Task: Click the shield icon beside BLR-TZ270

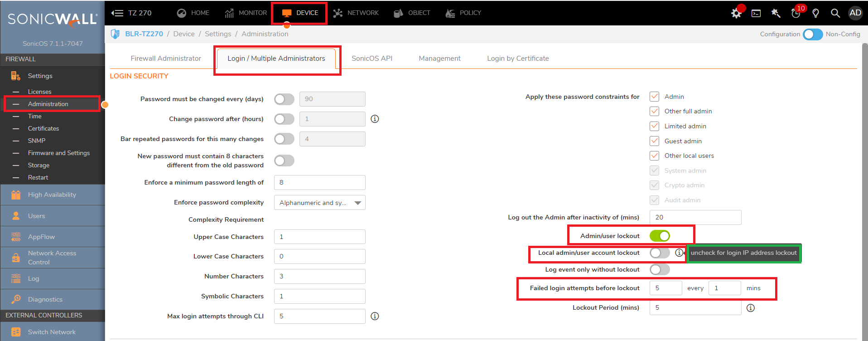Action: click(116, 34)
